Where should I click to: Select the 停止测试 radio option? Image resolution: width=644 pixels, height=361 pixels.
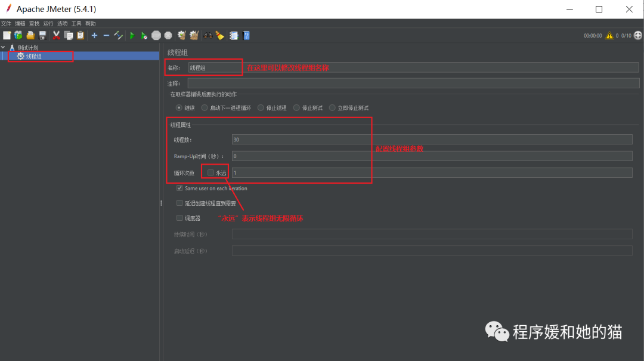pyautogui.click(x=296, y=108)
